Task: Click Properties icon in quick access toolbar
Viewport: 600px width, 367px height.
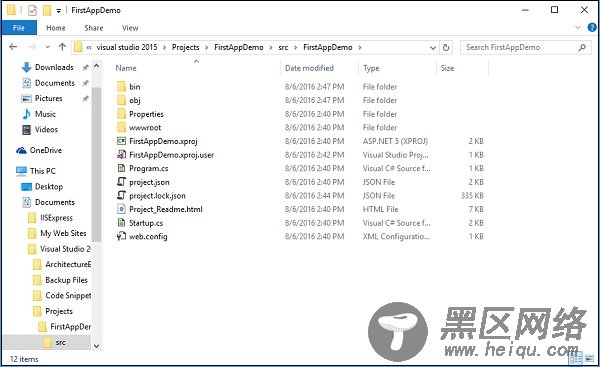Action: point(32,10)
